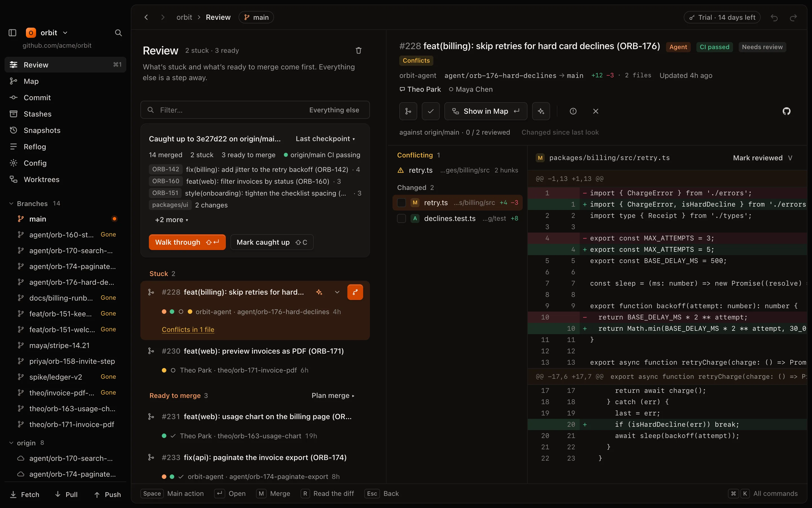812x508 pixels.
Task: Open the Reflog view in sidebar
Action: 65,146
